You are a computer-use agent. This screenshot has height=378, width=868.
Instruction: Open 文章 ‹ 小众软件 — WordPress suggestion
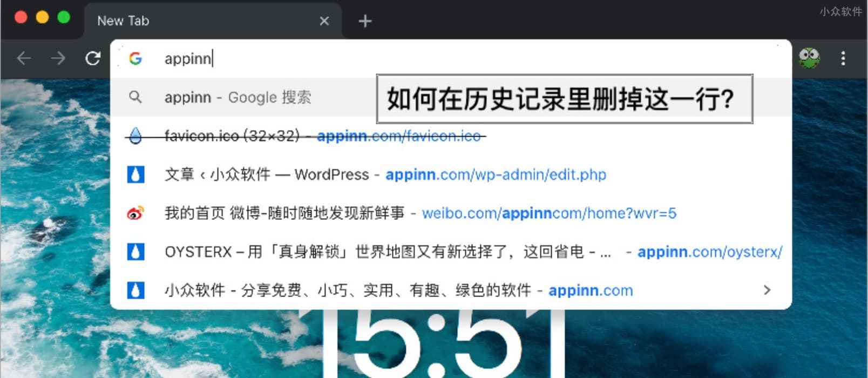tap(451, 174)
